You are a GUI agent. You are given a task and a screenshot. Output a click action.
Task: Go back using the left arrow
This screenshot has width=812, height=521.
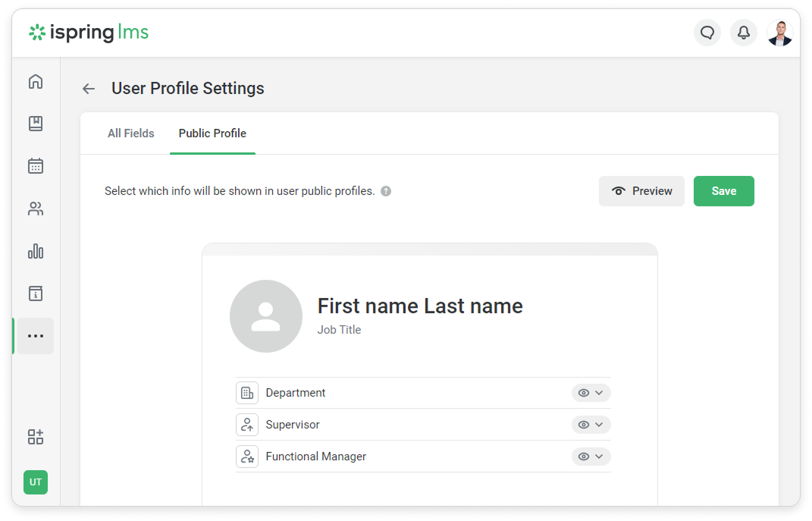pos(89,89)
